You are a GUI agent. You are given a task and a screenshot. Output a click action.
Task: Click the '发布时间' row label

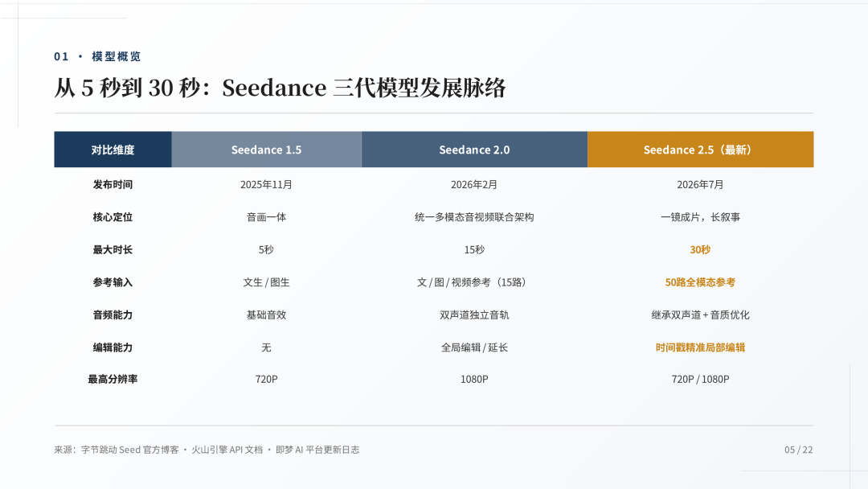[113, 184]
